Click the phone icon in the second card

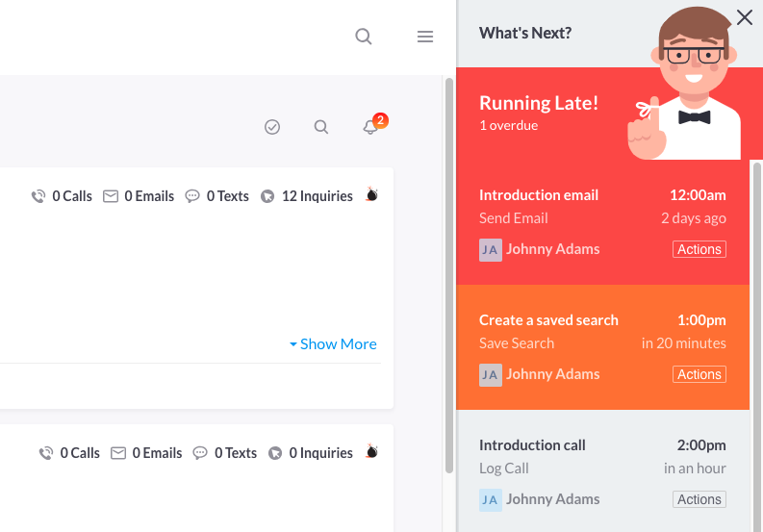(x=46, y=453)
